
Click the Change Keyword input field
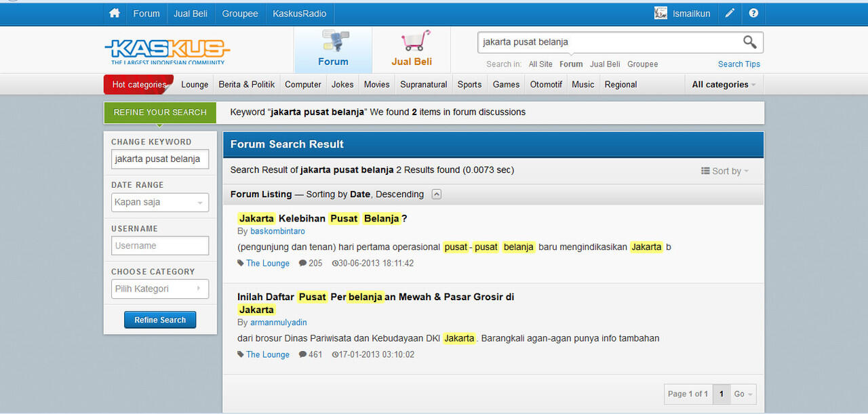point(160,159)
